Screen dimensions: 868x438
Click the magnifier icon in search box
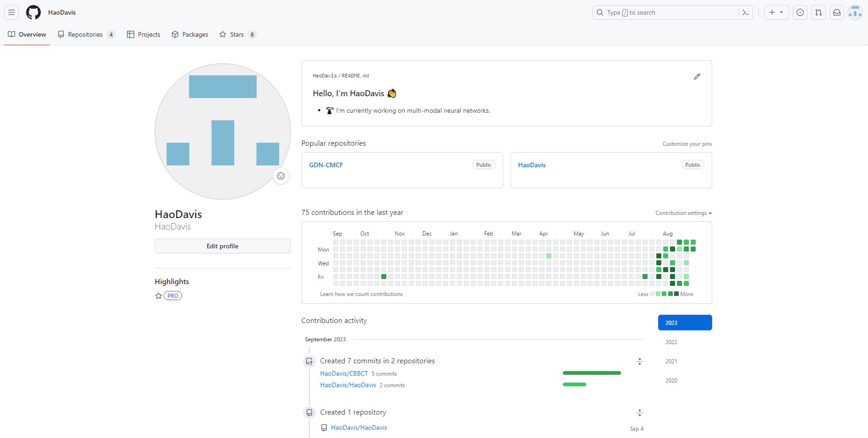pyautogui.click(x=600, y=12)
